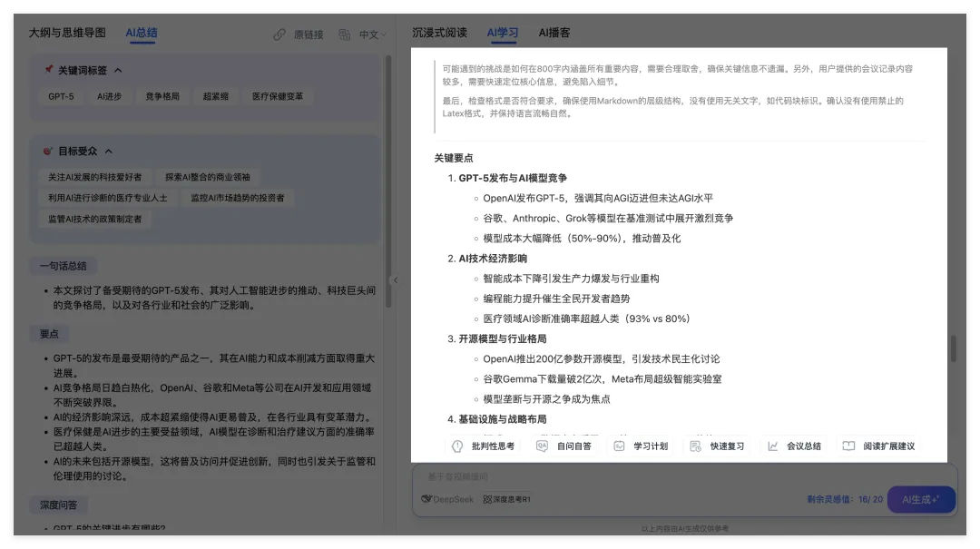Click bullet 模型成本大幅降低（50%-90%）
The image size is (980, 549).
click(582, 239)
